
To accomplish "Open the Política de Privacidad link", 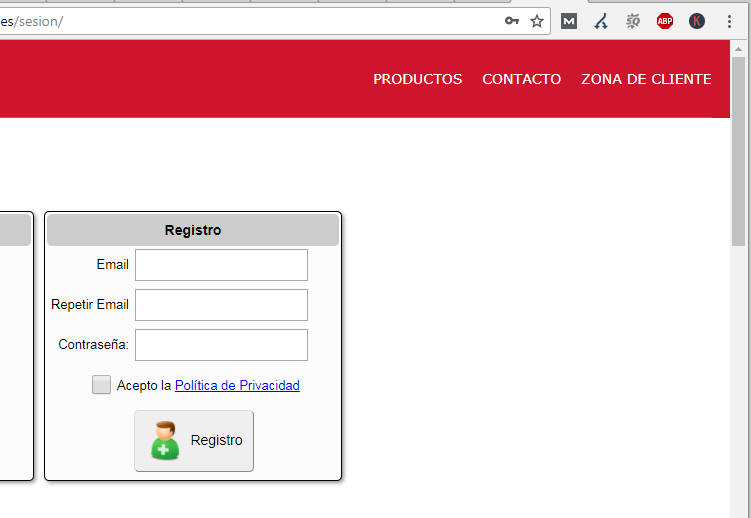I will coord(237,385).
